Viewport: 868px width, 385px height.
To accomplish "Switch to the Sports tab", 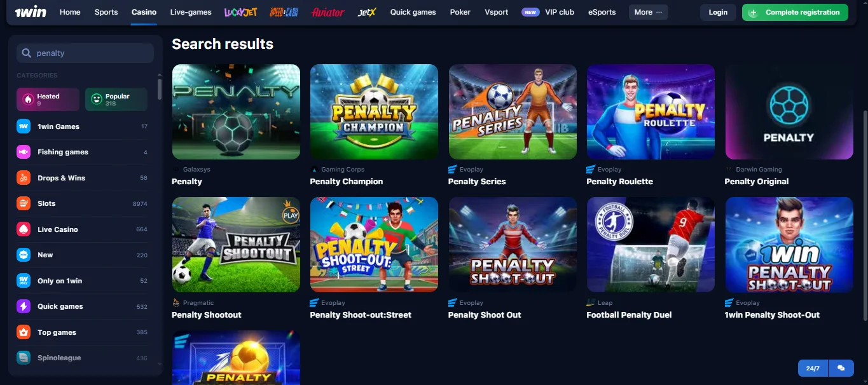I will click(x=106, y=12).
